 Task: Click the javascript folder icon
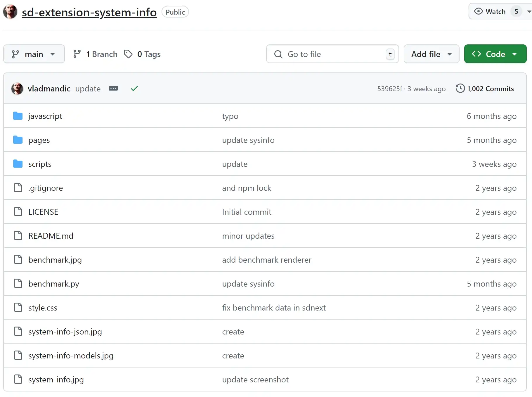(x=18, y=116)
